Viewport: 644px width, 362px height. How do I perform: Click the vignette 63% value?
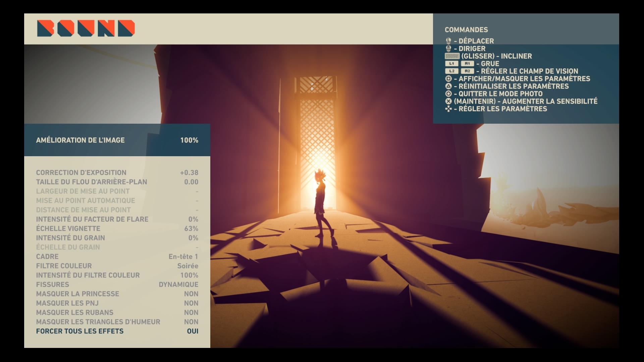191,229
